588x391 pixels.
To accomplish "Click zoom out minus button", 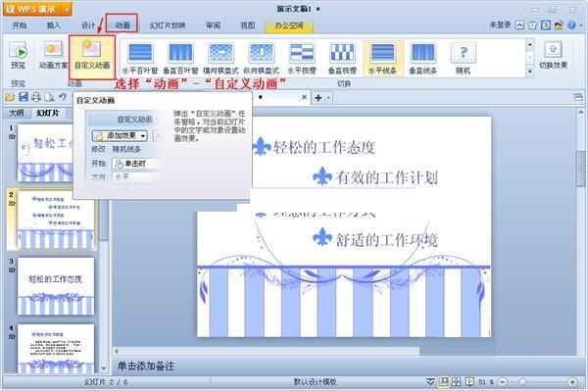I will click(x=502, y=382).
